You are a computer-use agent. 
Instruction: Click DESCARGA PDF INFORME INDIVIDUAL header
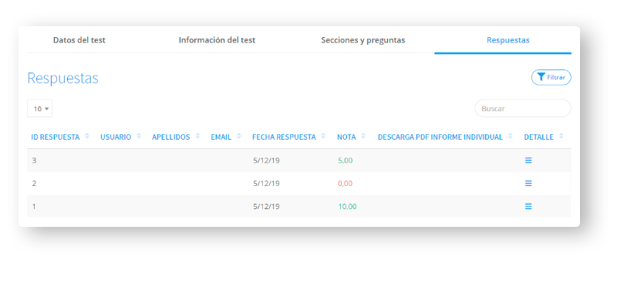tap(440, 137)
